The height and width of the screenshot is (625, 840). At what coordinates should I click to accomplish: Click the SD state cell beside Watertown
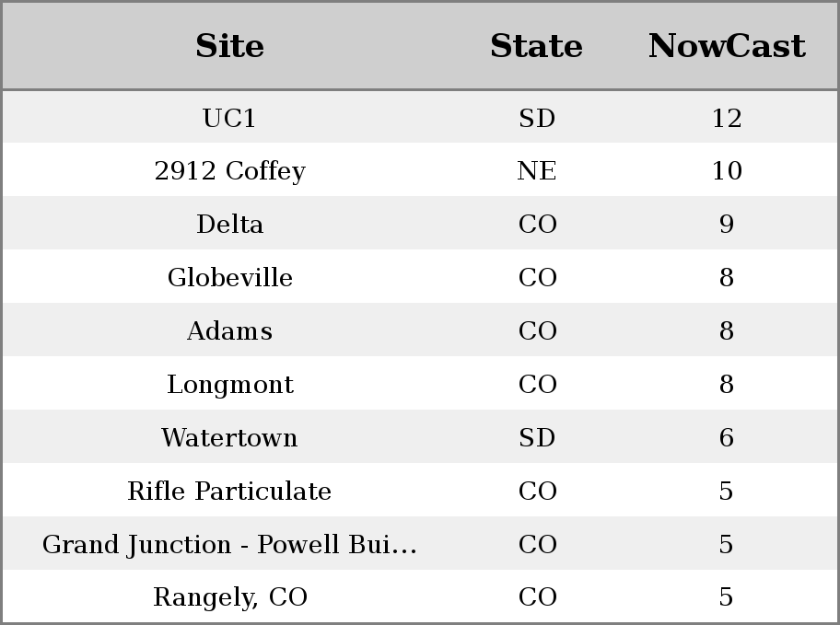tap(537, 437)
